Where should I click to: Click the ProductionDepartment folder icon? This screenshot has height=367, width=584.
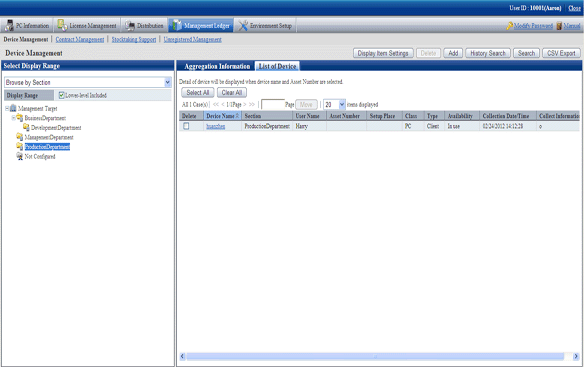tap(20, 146)
